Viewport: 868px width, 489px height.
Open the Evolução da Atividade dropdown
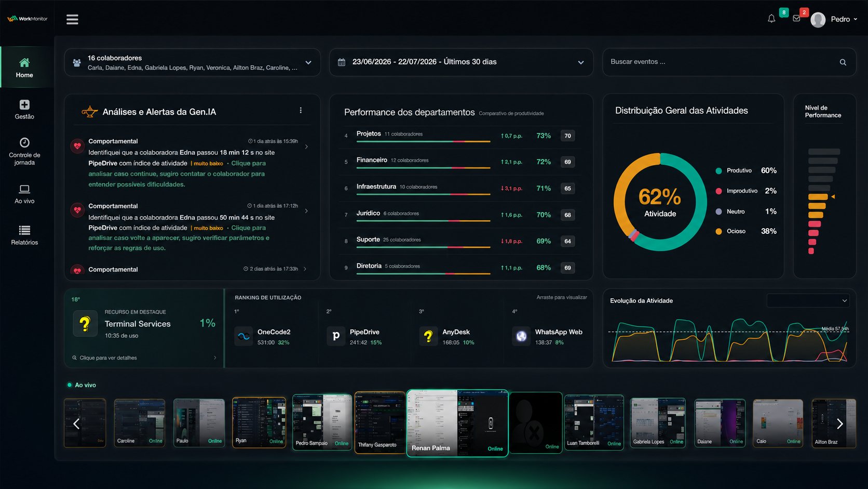pyautogui.click(x=808, y=300)
